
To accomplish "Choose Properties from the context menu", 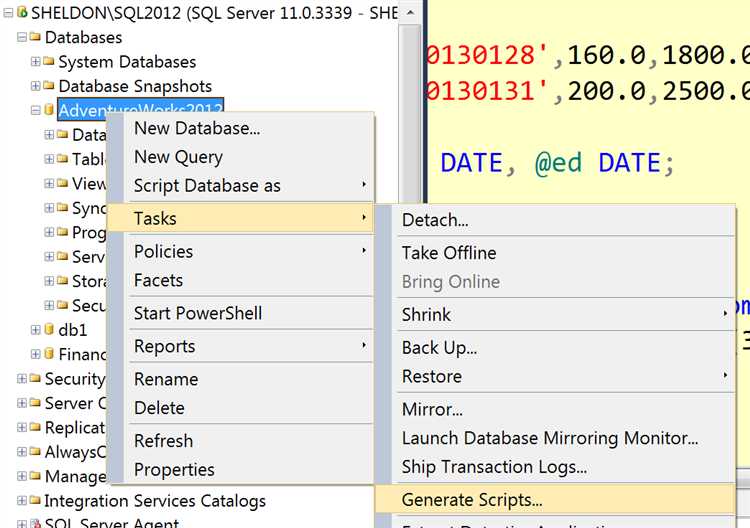I will pos(174,469).
